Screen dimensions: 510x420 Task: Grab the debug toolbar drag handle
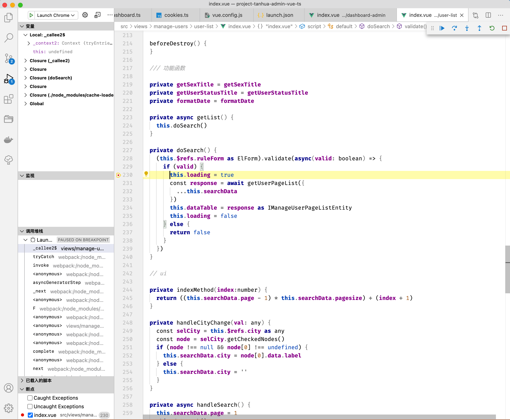tap(433, 28)
